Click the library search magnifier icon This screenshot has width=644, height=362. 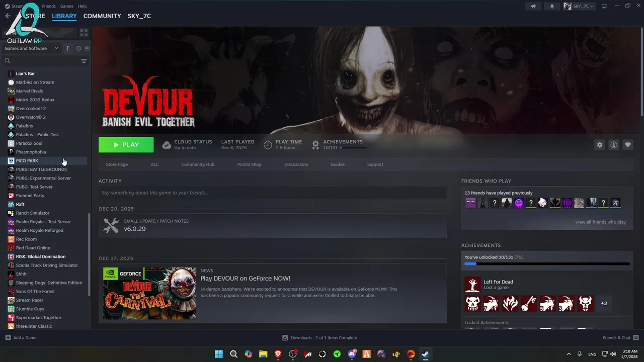coord(8,61)
